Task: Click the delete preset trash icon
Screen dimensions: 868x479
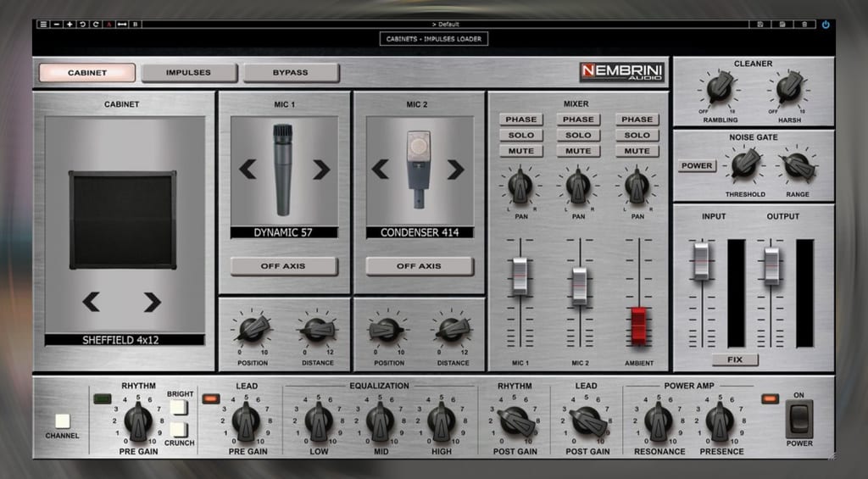Action: [804, 25]
